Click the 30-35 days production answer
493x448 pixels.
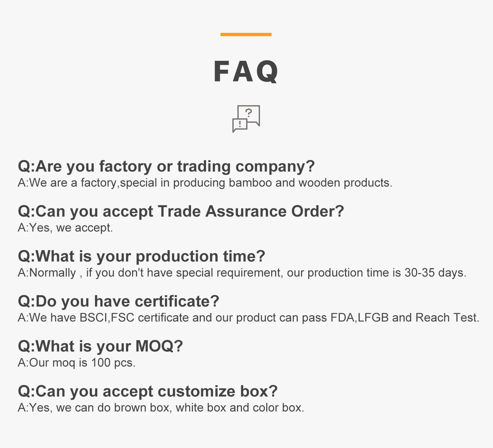[x=242, y=273]
